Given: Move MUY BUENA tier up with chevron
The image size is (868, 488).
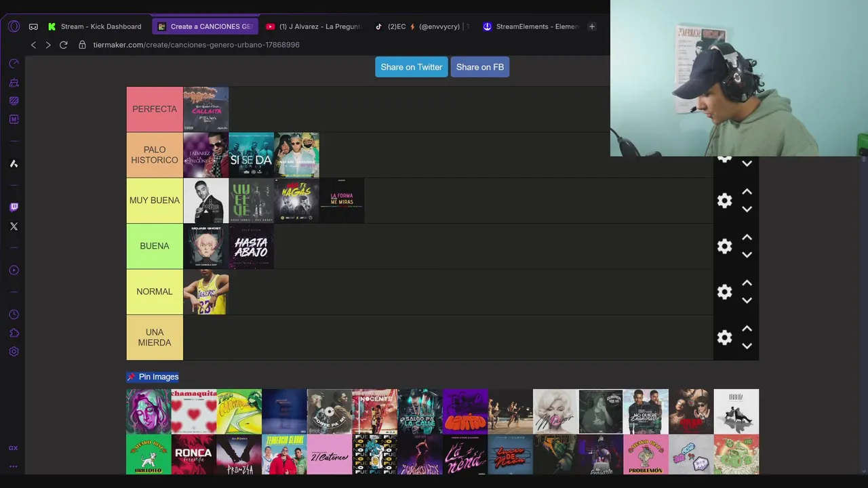Looking at the screenshot, I should click(747, 192).
